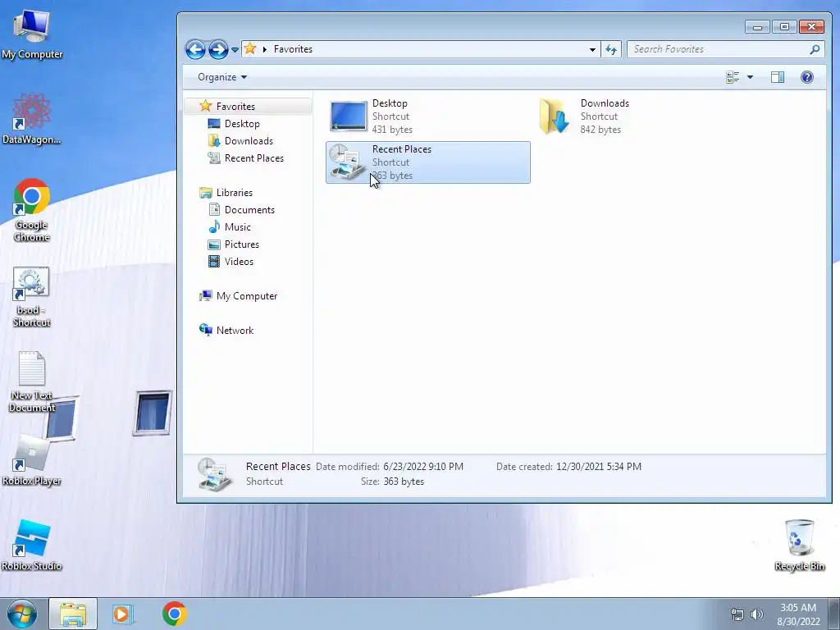This screenshot has height=630, width=840.
Task: Select Downloads in the navigation pane
Action: (249, 141)
